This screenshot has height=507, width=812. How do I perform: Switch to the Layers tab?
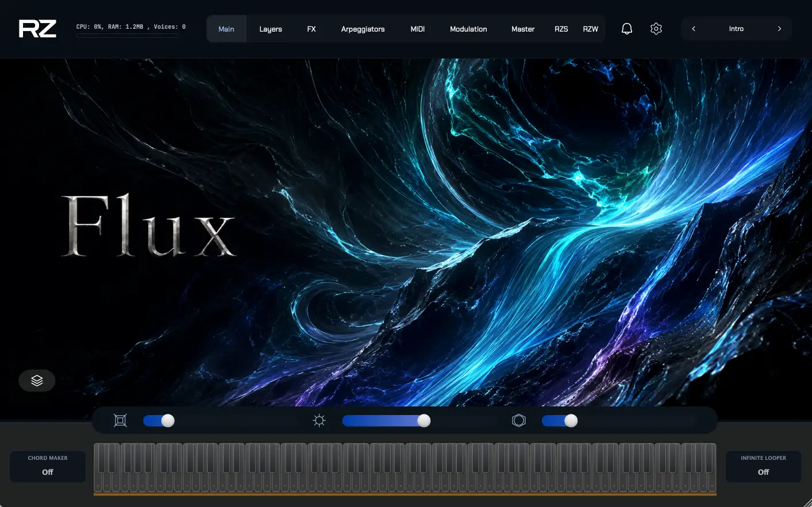tap(271, 29)
